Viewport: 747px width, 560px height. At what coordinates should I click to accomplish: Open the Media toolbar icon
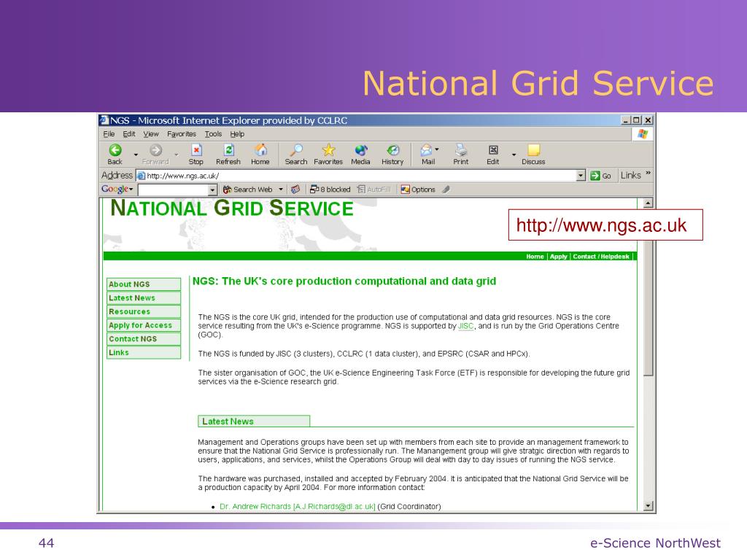point(360,150)
